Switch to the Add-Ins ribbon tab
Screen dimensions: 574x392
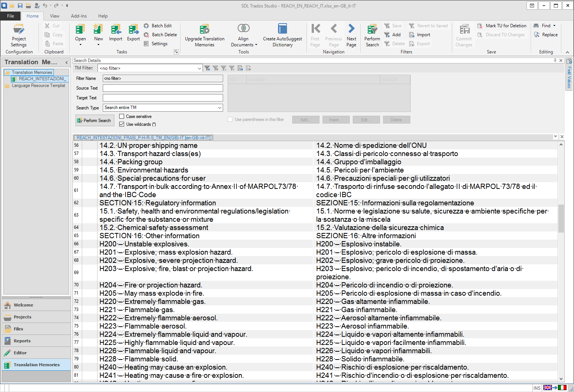79,16
